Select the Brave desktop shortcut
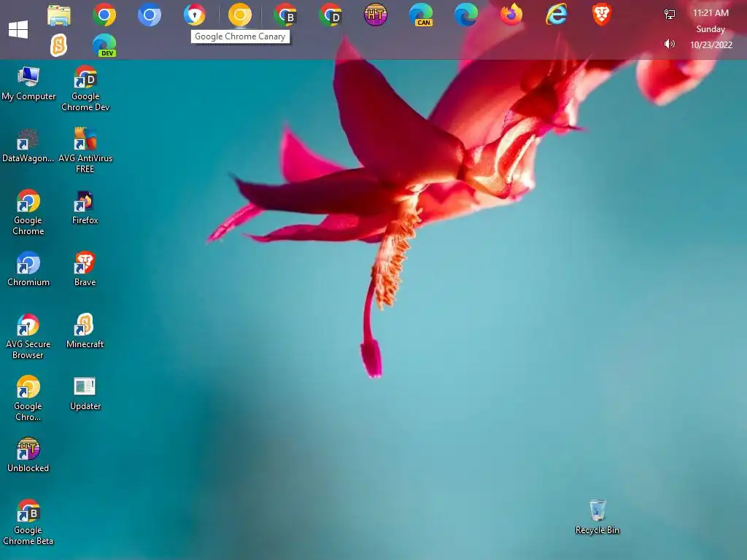This screenshot has width=747, height=560. pyautogui.click(x=85, y=270)
